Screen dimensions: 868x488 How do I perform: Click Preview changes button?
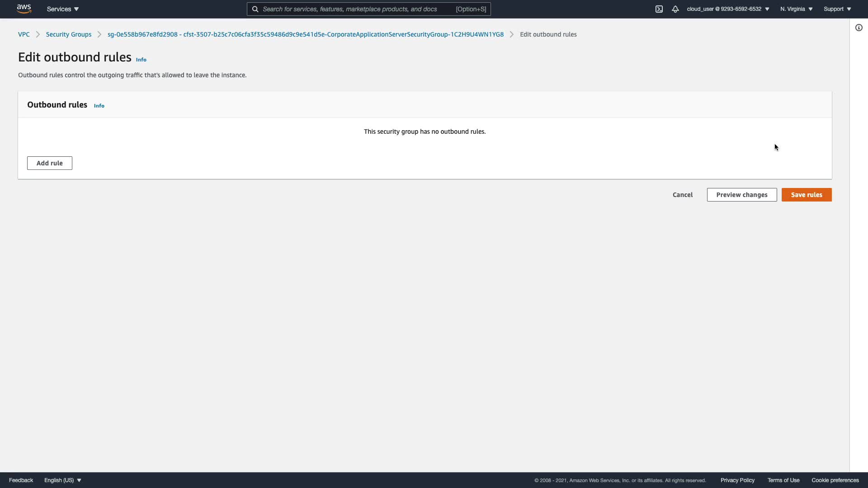click(x=742, y=195)
